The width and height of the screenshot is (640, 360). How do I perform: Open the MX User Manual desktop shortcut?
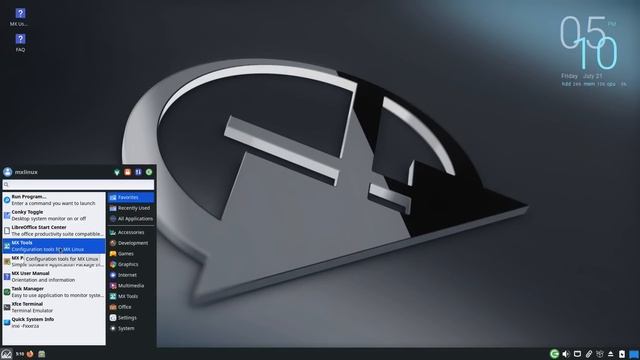coord(20,17)
